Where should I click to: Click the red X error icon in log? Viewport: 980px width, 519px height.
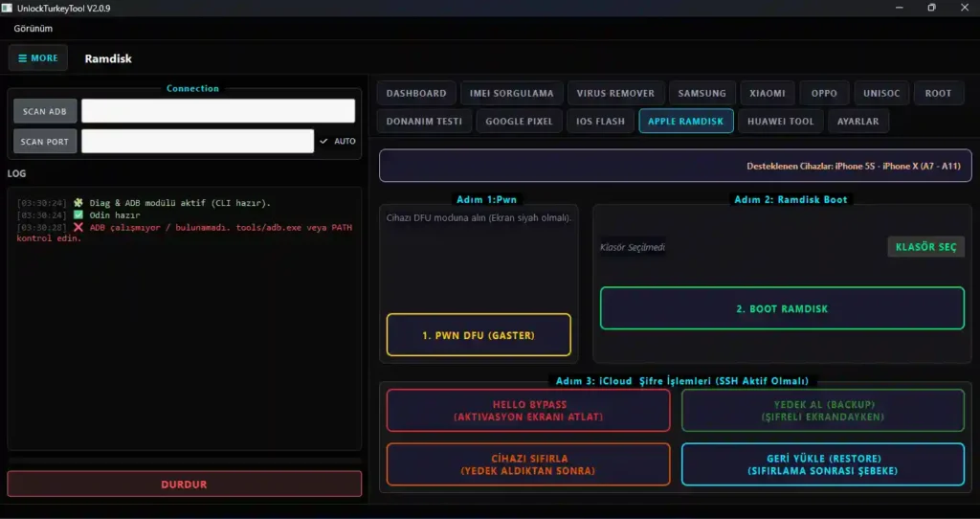click(x=78, y=227)
